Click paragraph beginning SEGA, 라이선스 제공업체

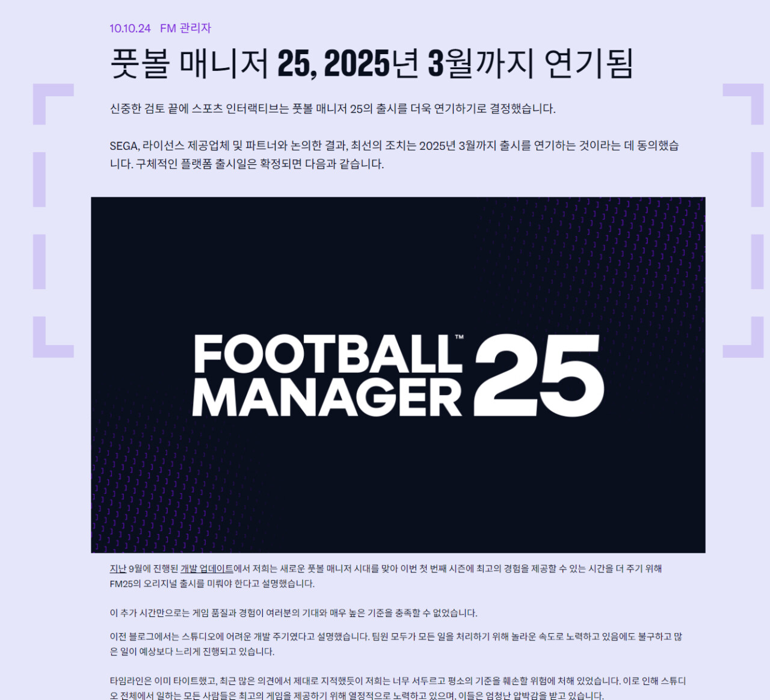point(394,155)
